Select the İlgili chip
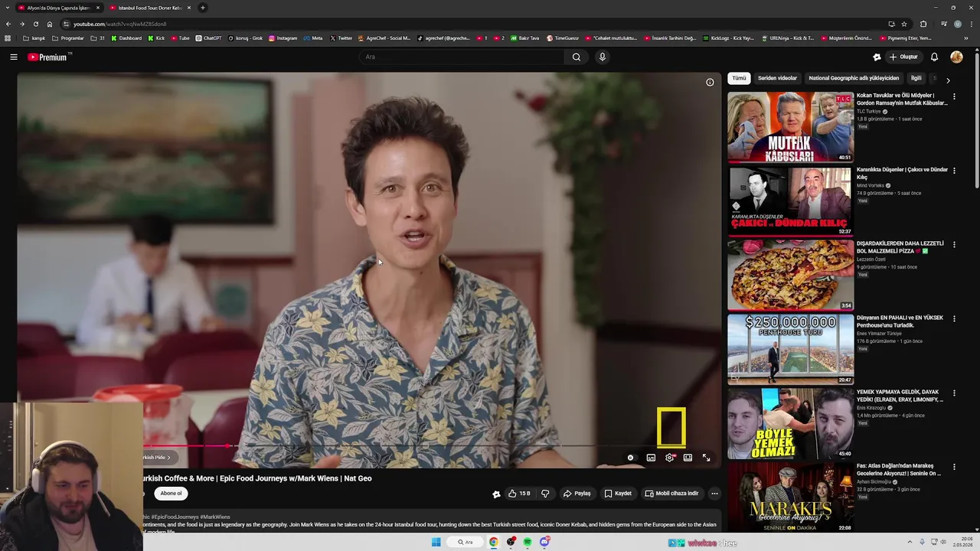 tap(916, 78)
